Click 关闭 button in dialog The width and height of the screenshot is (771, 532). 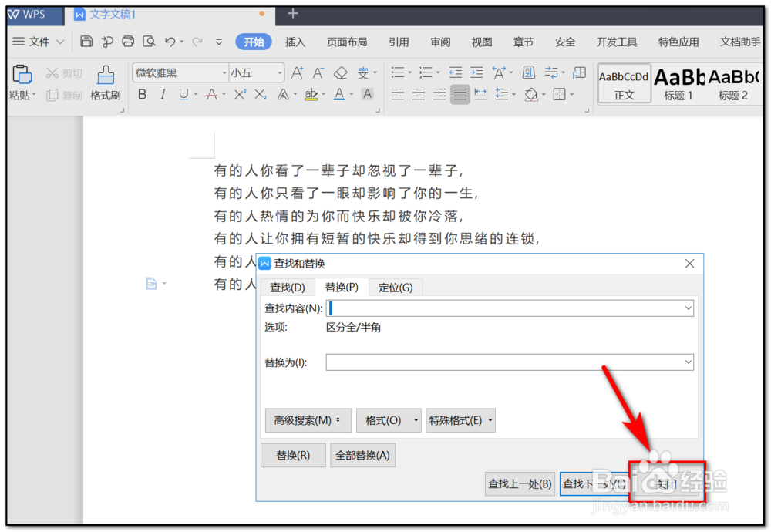click(667, 484)
